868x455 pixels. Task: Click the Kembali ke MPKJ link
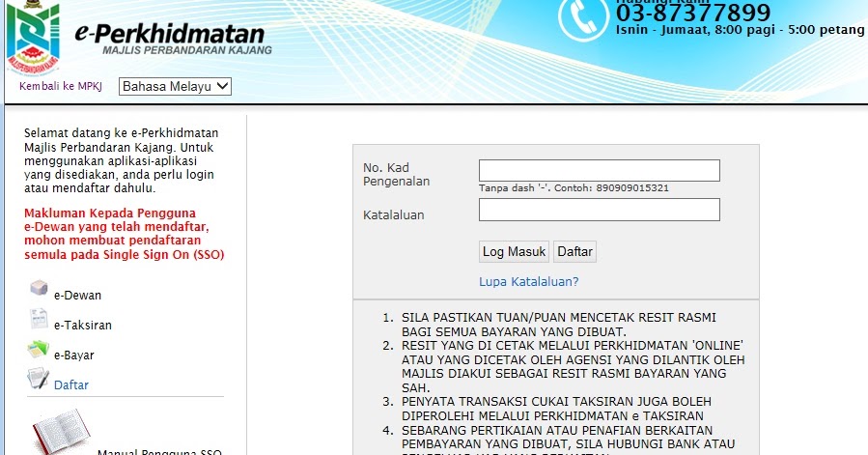(61, 86)
